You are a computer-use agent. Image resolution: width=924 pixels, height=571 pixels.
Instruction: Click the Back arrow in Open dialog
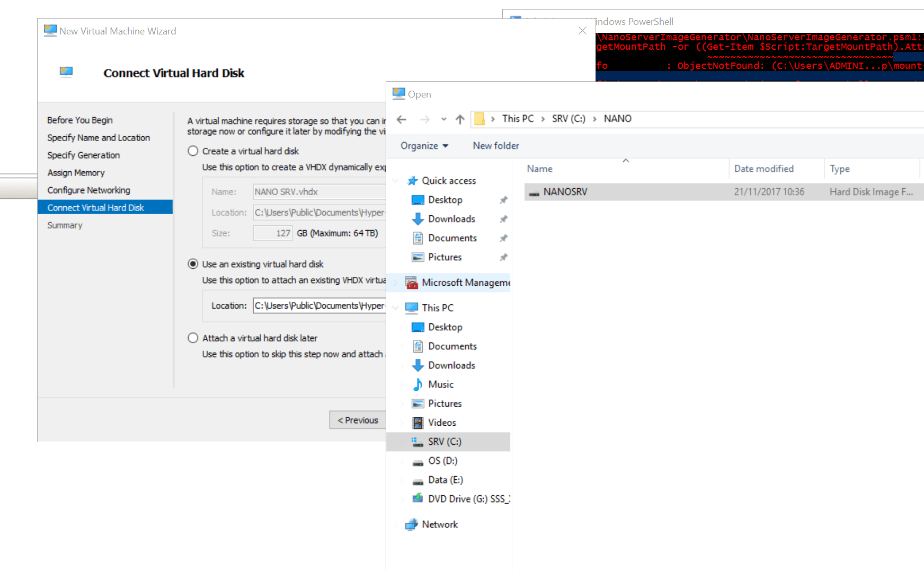point(402,119)
